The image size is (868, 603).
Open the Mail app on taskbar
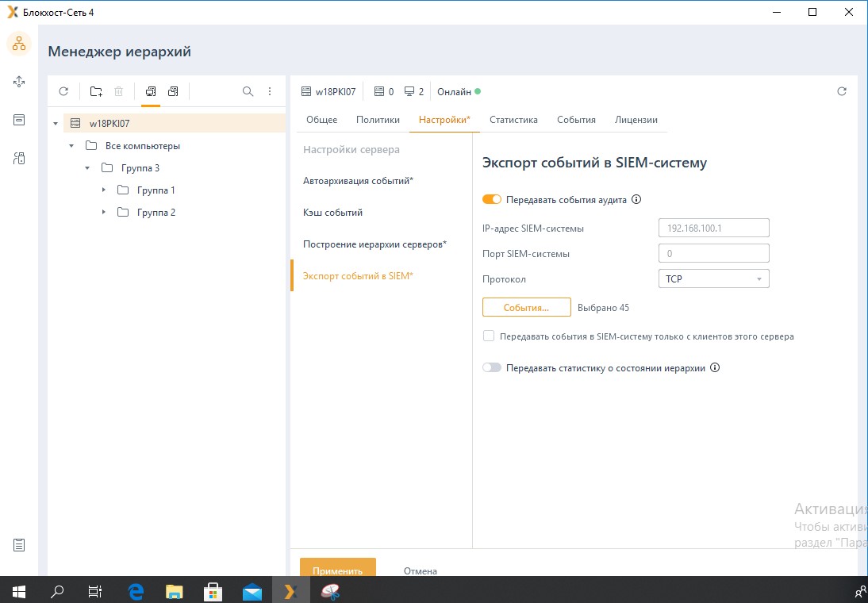click(x=252, y=592)
